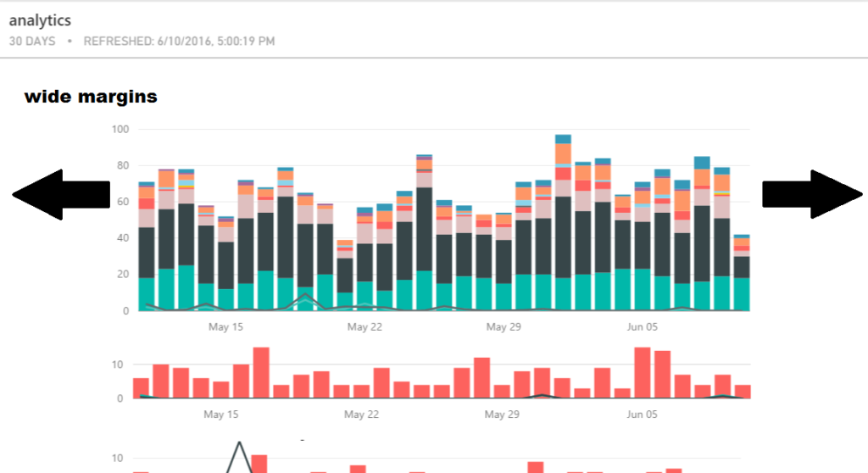The width and height of the screenshot is (868, 473).
Task: Click the dark line peak in bottom chart
Action: tap(241, 443)
